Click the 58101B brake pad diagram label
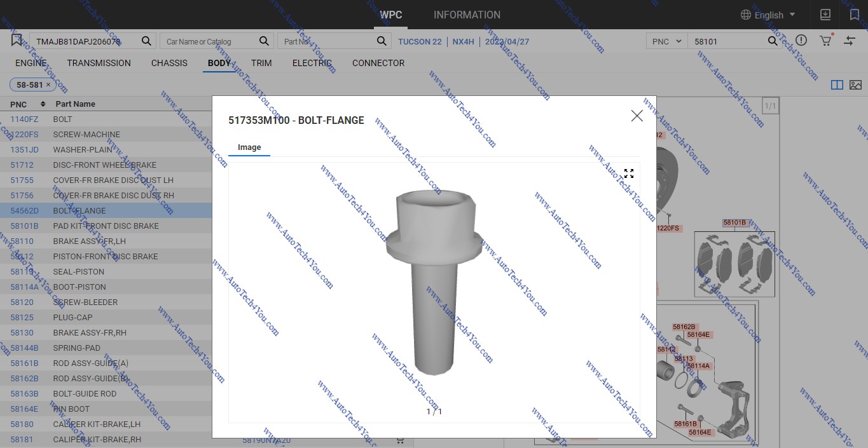 point(734,223)
